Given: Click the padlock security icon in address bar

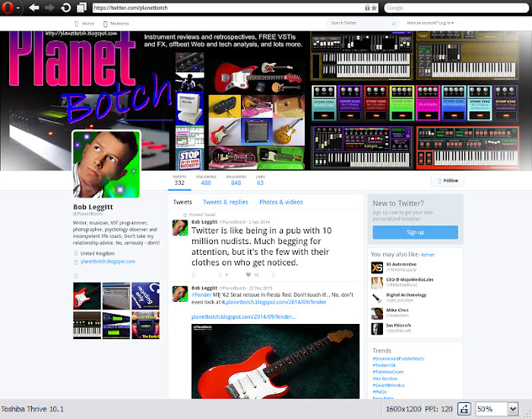Looking at the screenshot, I should pos(367,8).
